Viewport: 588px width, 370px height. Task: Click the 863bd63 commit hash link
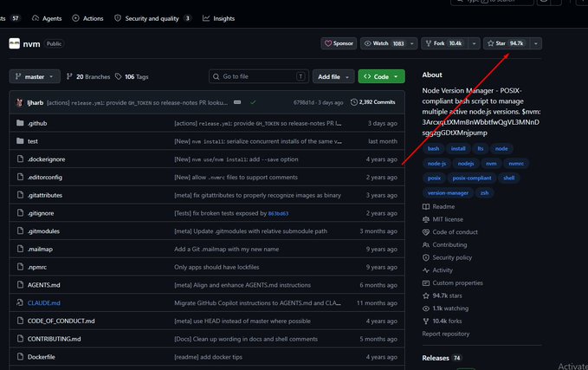278,213
